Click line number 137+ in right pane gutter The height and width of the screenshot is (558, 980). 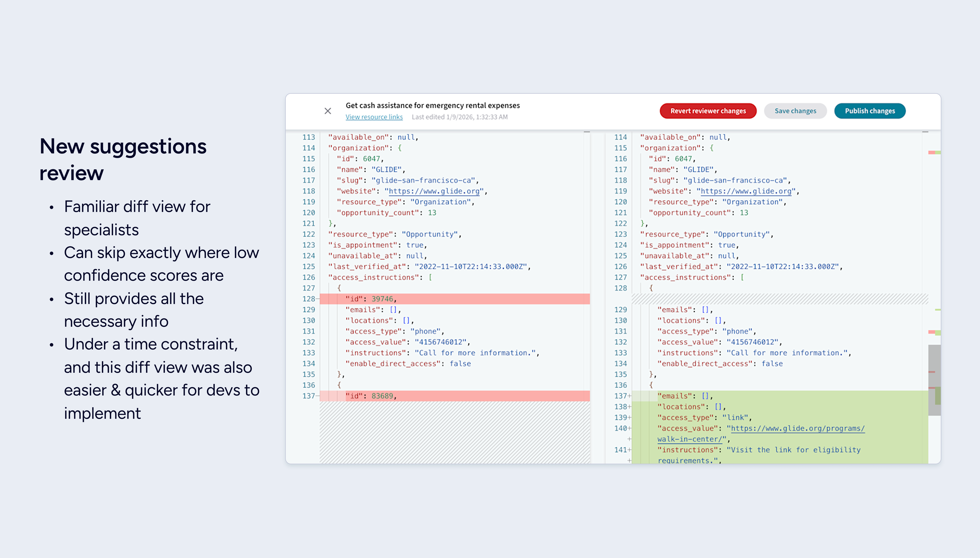click(622, 396)
